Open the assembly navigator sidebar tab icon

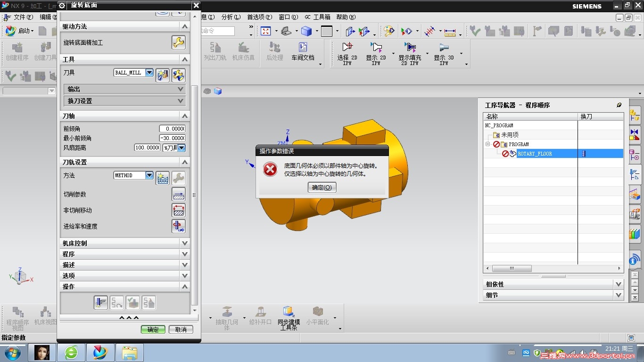pos(635,115)
